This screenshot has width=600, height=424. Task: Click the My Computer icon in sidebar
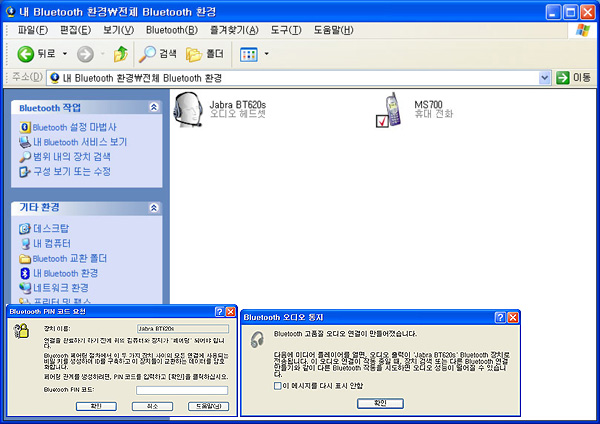click(25, 244)
